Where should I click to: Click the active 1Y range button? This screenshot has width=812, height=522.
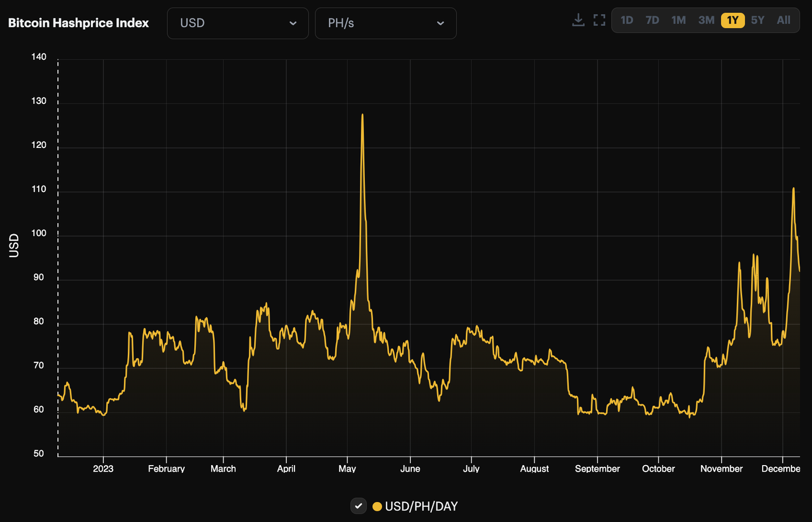tap(732, 19)
